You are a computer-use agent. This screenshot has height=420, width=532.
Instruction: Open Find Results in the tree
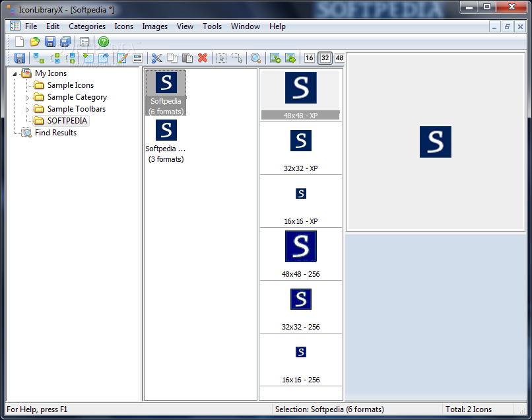pos(55,133)
